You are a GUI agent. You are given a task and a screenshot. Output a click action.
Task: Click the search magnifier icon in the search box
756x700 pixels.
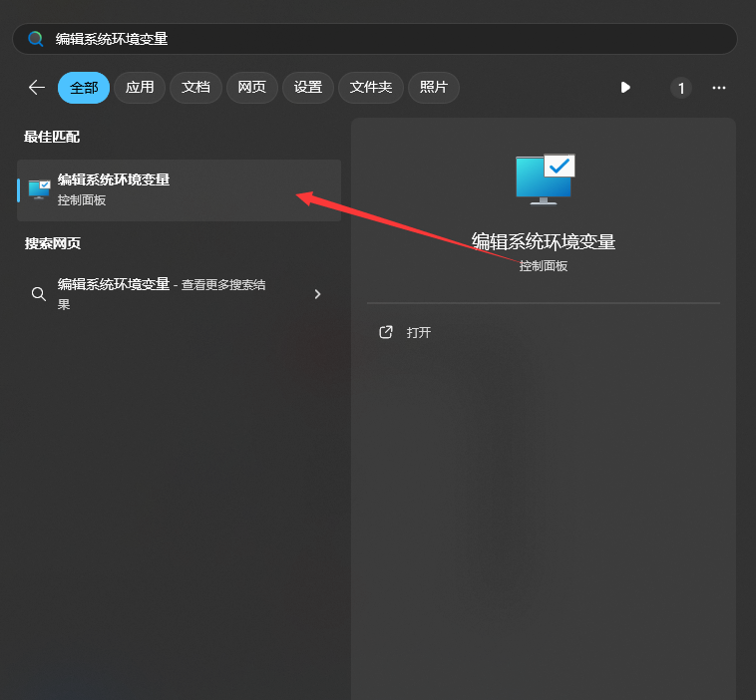pyautogui.click(x=36, y=39)
